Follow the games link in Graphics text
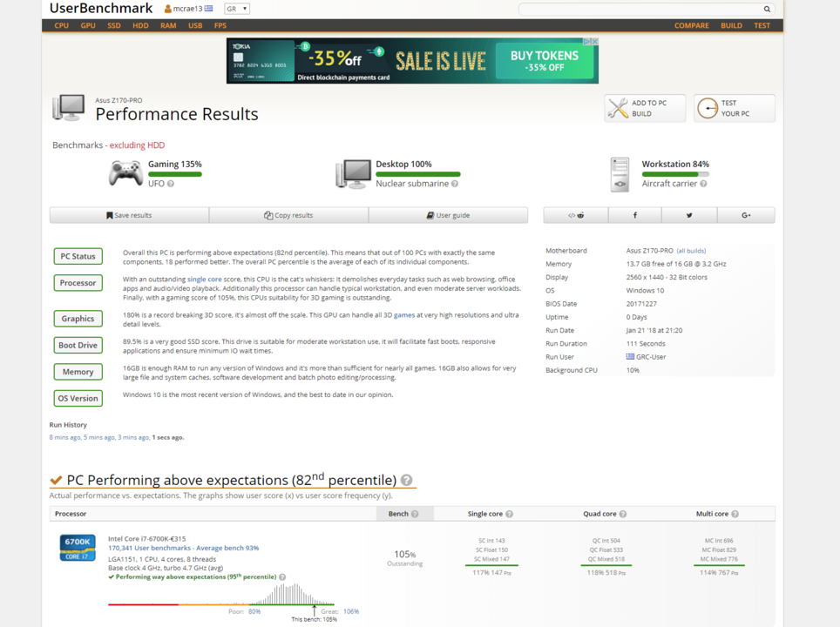Image resolution: width=840 pixels, height=627 pixels. pos(404,315)
